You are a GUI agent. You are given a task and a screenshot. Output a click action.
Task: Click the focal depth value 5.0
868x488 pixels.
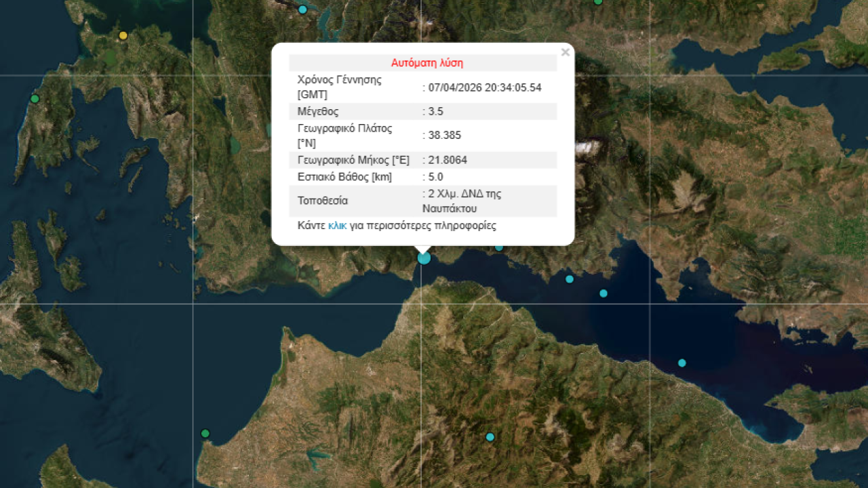435,177
